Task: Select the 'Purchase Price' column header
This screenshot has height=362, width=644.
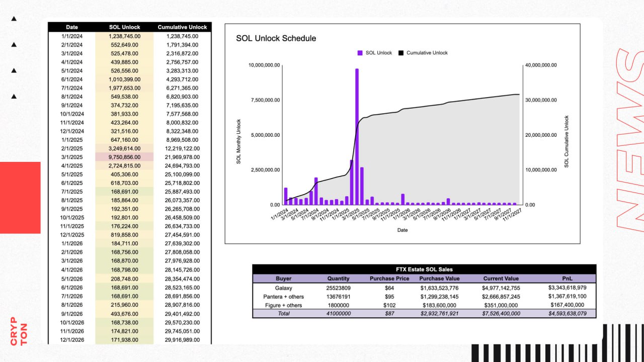Action: pyautogui.click(x=389, y=279)
